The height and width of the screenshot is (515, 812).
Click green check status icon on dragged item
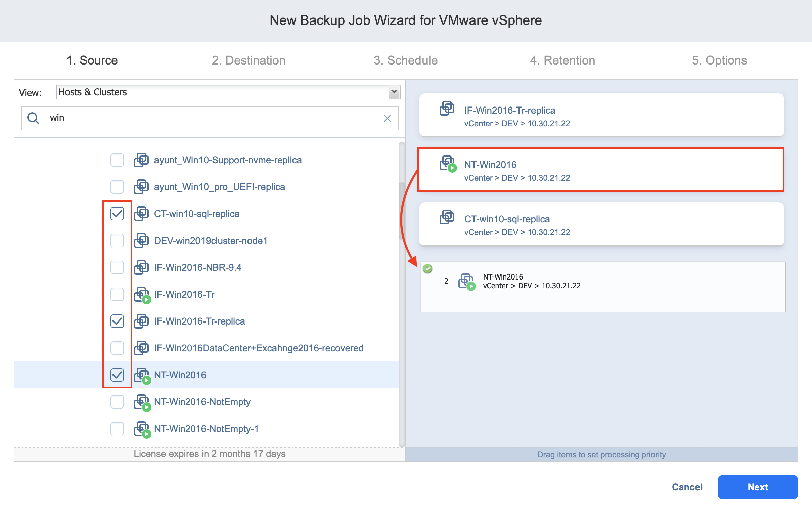click(427, 269)
